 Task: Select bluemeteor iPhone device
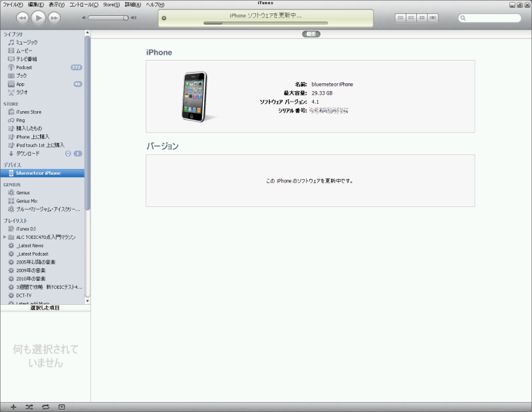pos(43,173)
